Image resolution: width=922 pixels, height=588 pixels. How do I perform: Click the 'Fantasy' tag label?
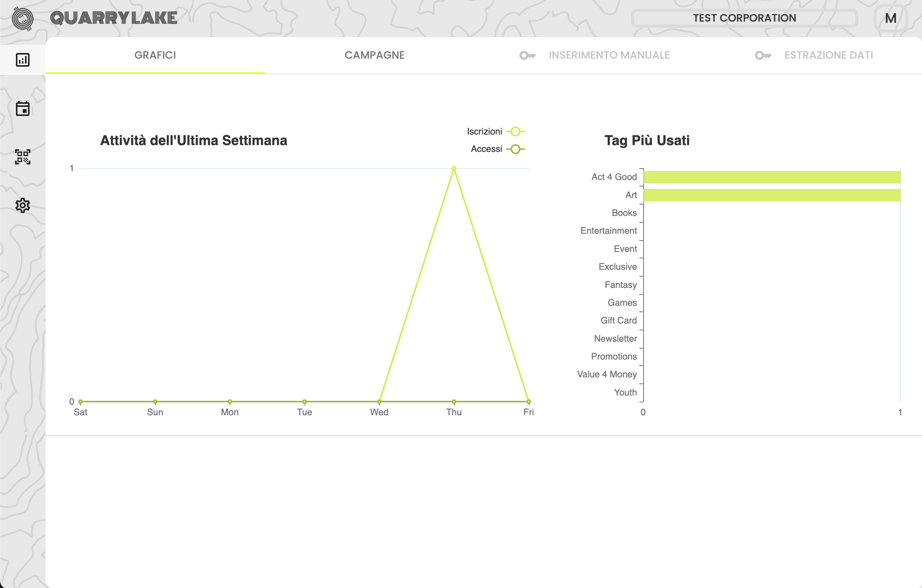[x=621, y=285]
